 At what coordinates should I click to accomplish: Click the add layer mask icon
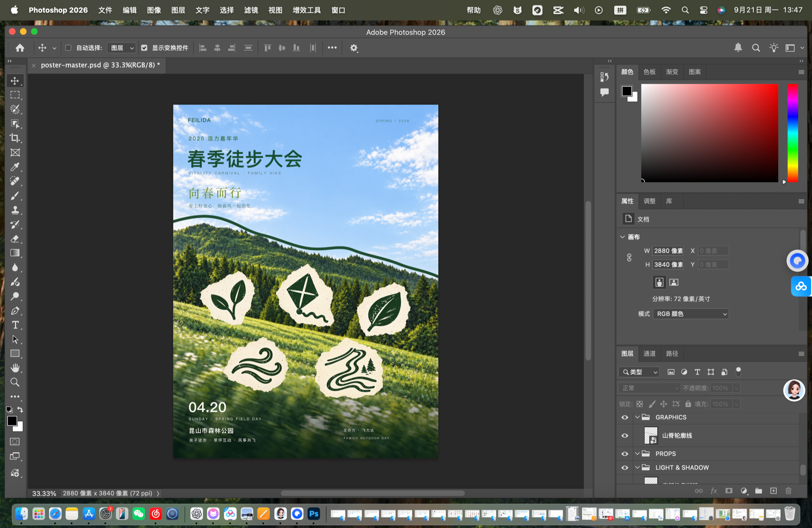click(x=729, y=491)
